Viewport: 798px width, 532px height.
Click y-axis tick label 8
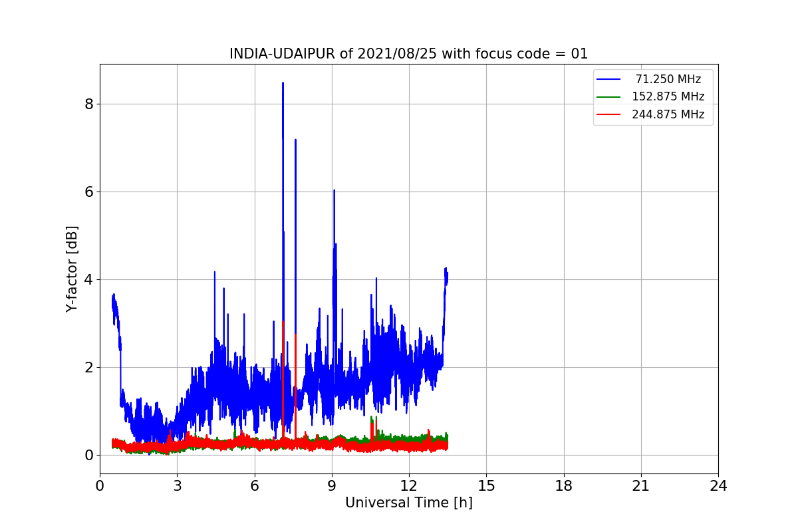click(x=88, y=104)
